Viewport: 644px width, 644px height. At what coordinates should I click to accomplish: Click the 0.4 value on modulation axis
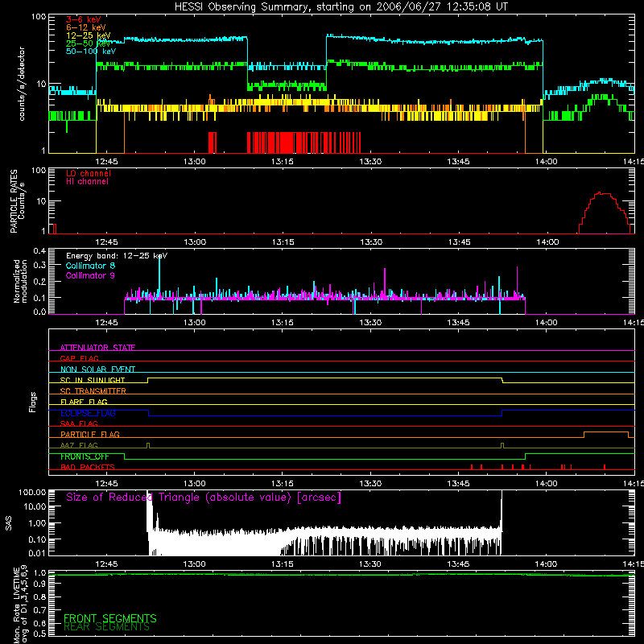click(39, 250)
